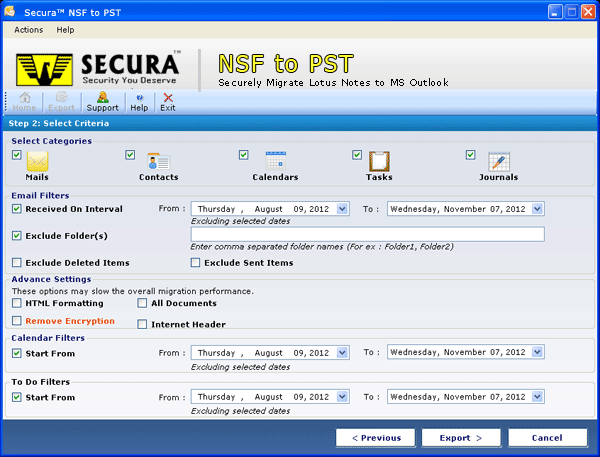Toggle Received On Interval checkbox

click(16, 209)
